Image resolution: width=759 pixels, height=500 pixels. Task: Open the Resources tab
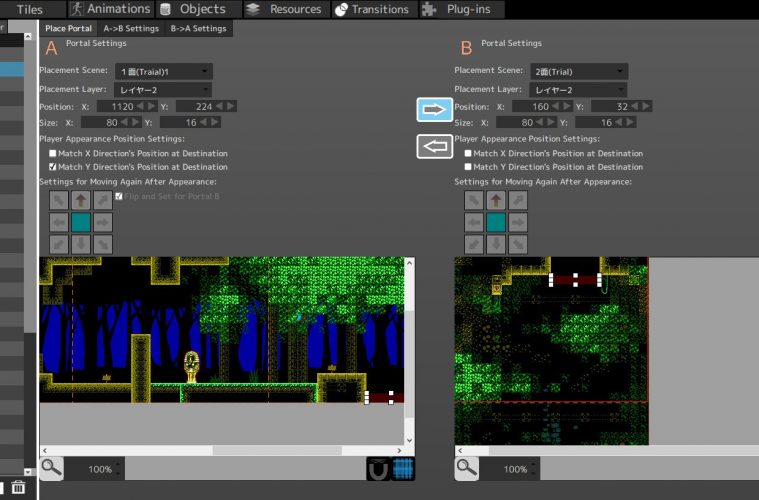click(x=287, y=9)
